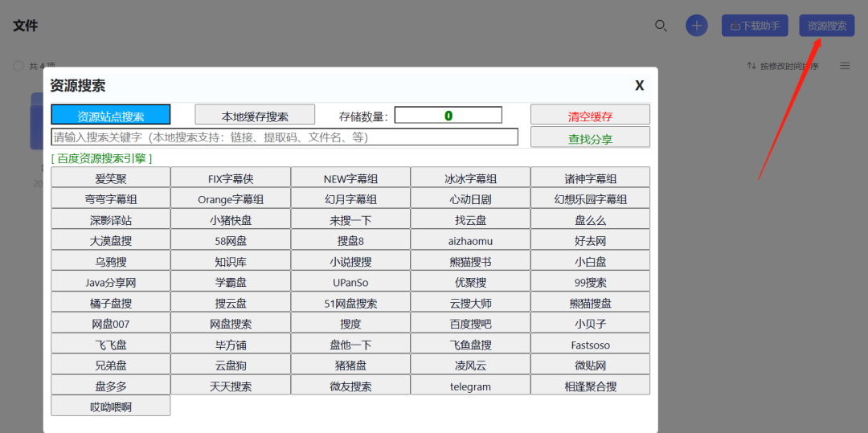Select the Fastsoso button

pyautogui.click(x=590, y=343)
